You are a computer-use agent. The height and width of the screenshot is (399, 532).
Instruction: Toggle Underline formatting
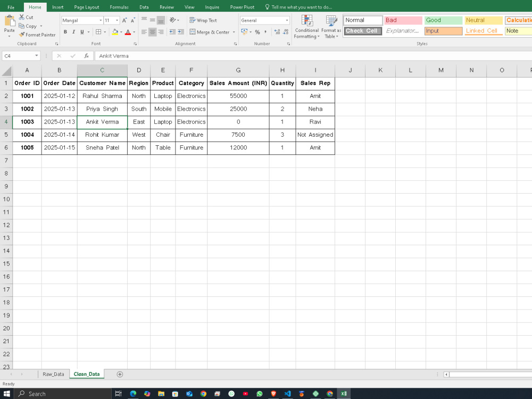click(x=82, y=32)
